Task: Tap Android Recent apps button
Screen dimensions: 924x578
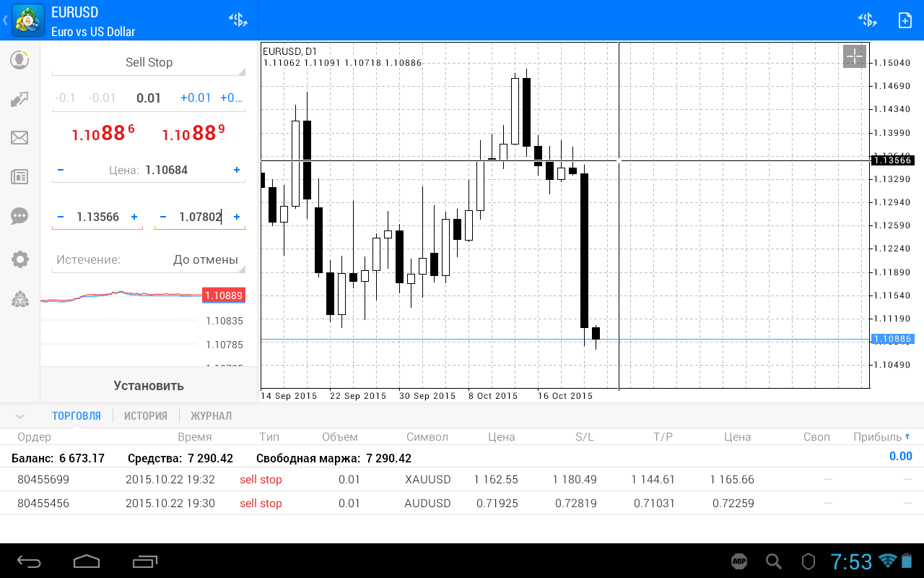Action: [145, 561]
